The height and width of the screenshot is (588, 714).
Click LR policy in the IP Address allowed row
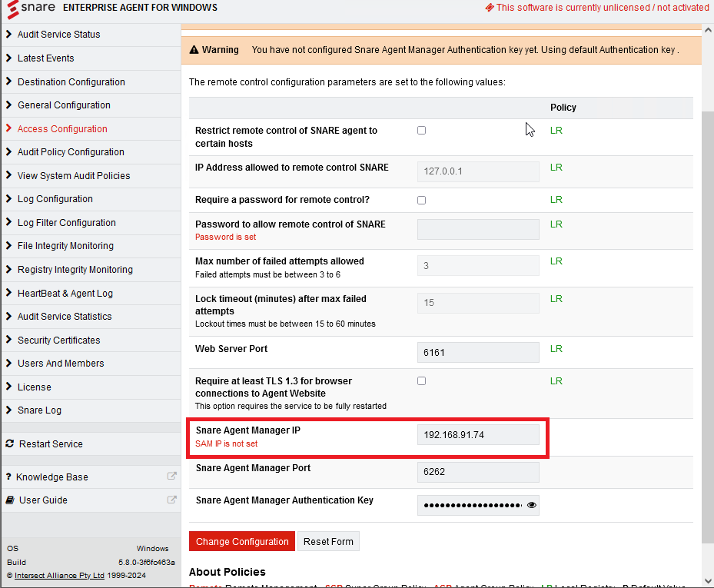[556, 168]
